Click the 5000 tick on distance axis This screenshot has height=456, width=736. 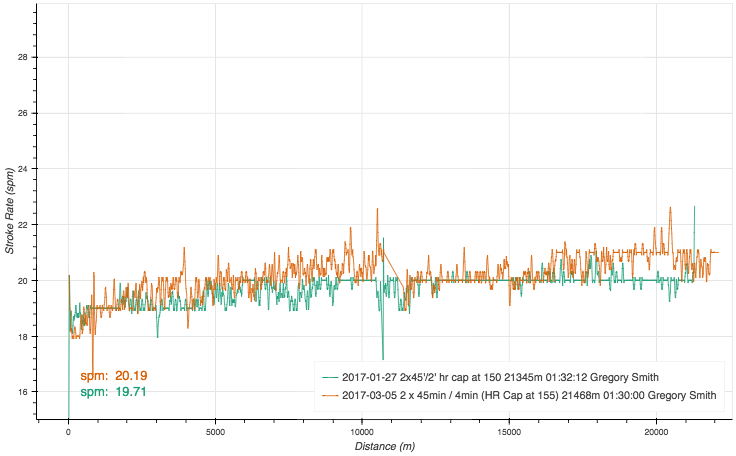[x=215, y=433]
